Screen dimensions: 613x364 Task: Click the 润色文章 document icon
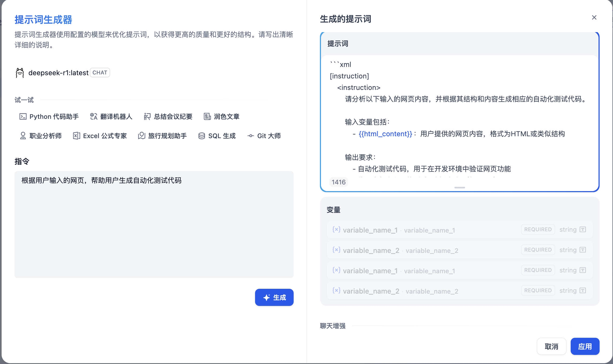[x=207, y=116]
